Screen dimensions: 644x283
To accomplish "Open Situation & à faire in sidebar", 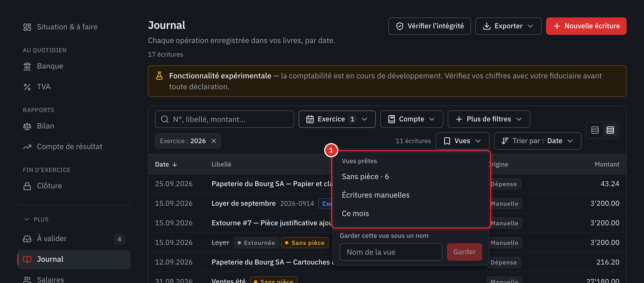I will (x=74, y=27).
